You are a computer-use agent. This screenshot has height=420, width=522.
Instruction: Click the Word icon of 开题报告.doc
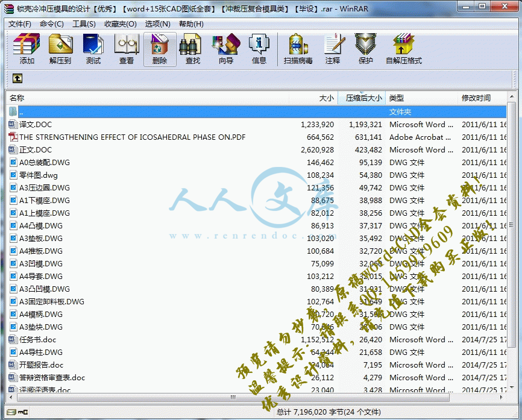13,365
